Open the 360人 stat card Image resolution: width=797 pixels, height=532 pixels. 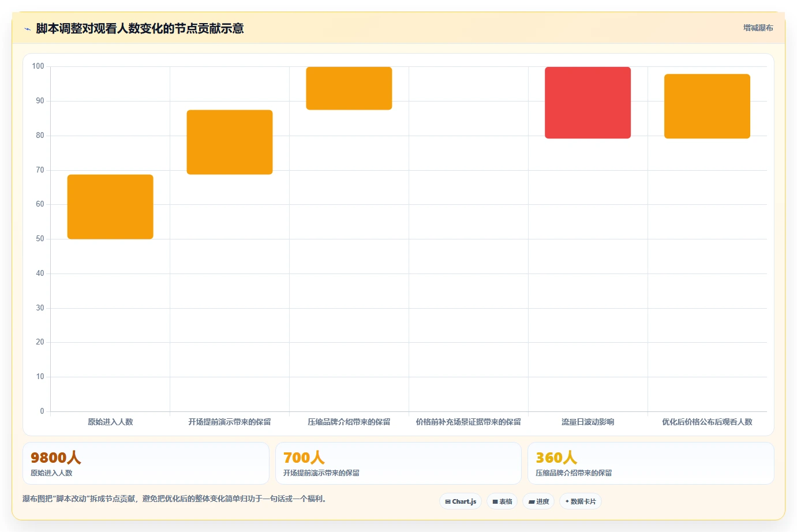pos(651,463)
